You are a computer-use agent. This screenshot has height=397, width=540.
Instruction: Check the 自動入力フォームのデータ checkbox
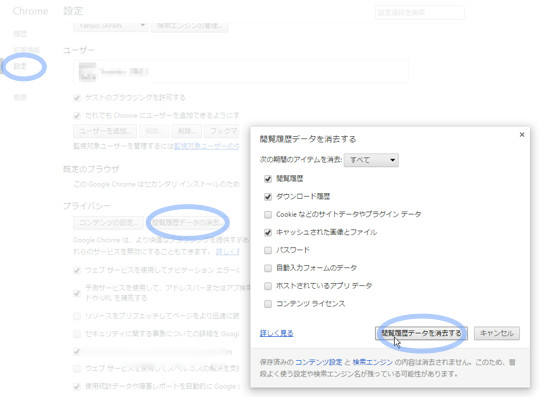click(x=268, y=268)
